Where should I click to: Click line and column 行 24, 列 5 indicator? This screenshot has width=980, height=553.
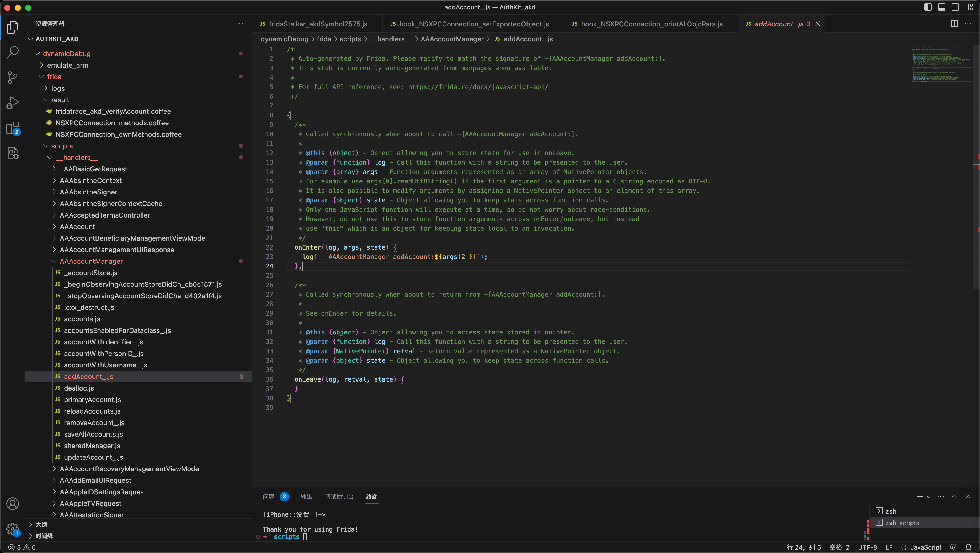coord(803,547)
